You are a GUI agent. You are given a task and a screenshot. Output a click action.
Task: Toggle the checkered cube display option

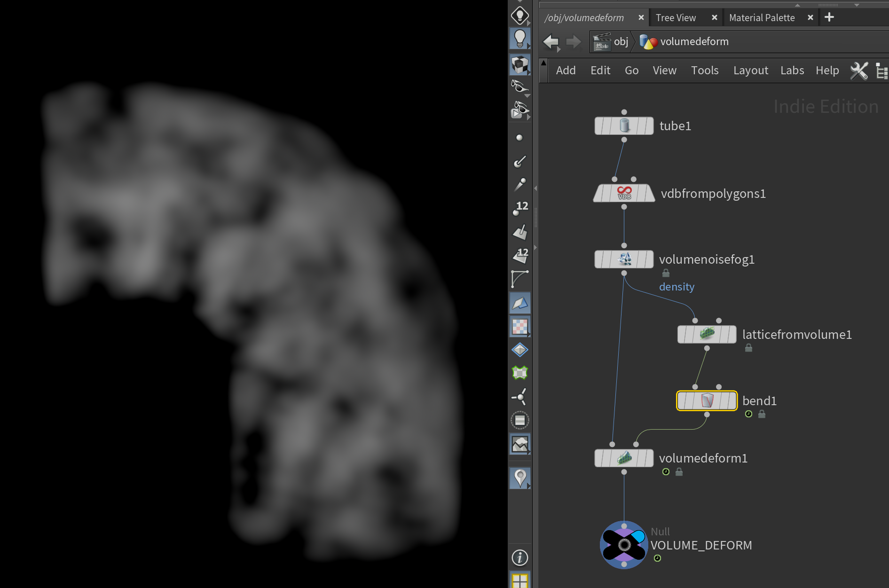point(519,65)
